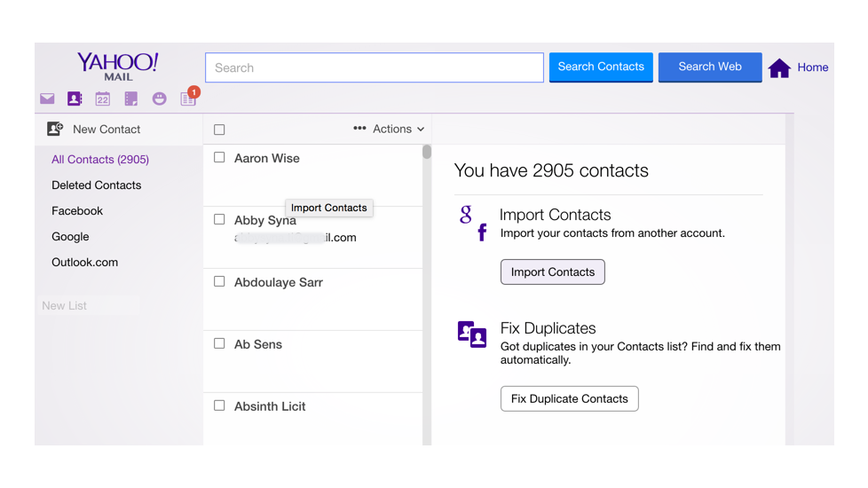
Task: Check the box next to Aaron Wise
Action: 219,158
